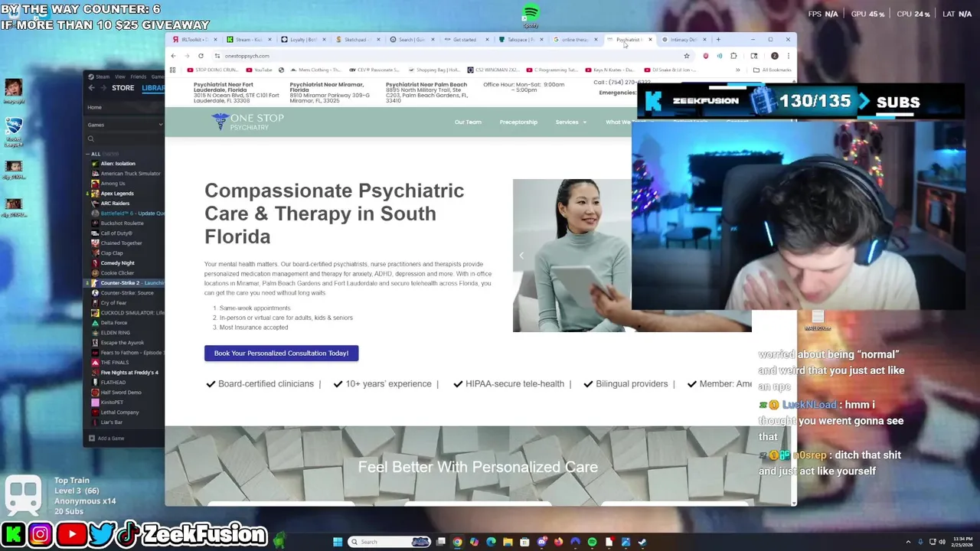The height and width of the screenshot is (551, 980).
Task: Click previous slide arrow on hero image
Action: (x=521, y=256)
